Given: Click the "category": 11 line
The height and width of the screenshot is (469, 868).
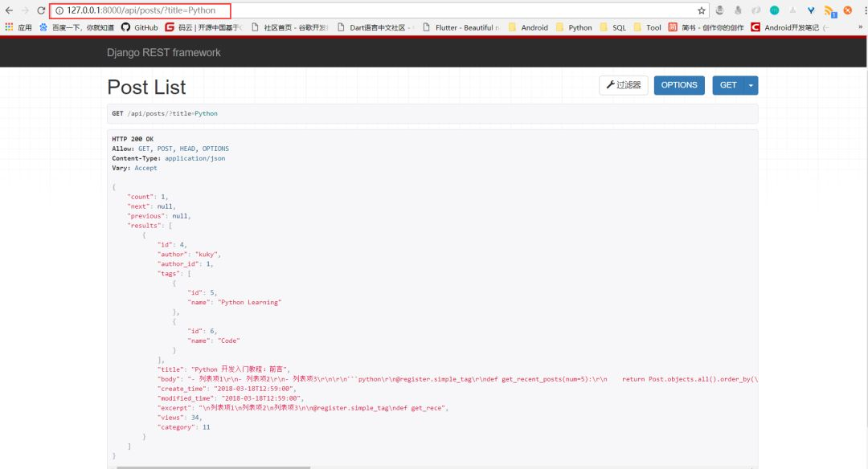Looking at the screenshot, I should pyautogui.click(x=184, y=427).
